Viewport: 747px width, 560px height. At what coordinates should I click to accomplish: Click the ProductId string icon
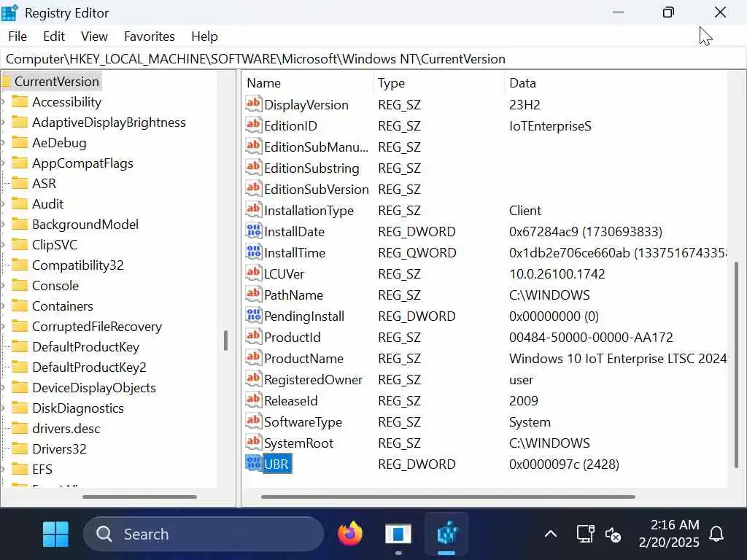click(253, 337)
